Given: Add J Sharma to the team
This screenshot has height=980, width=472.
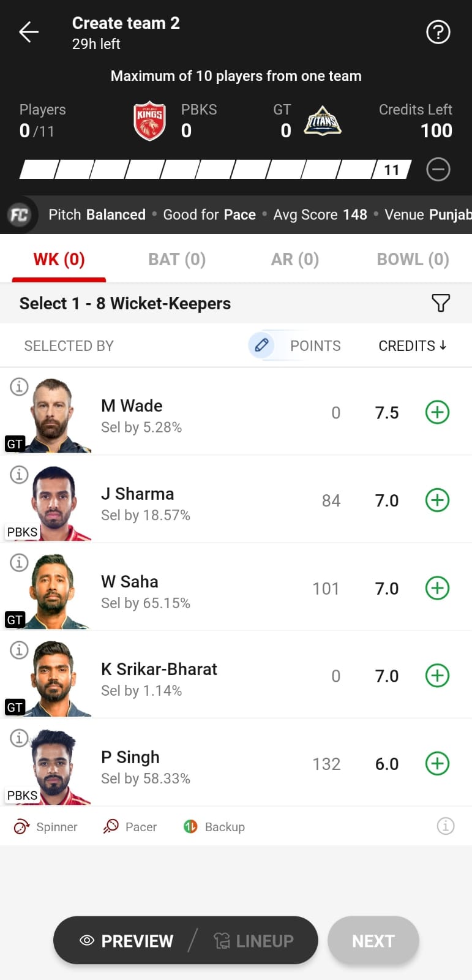Looking at the screenshot, I should [437, 500].
